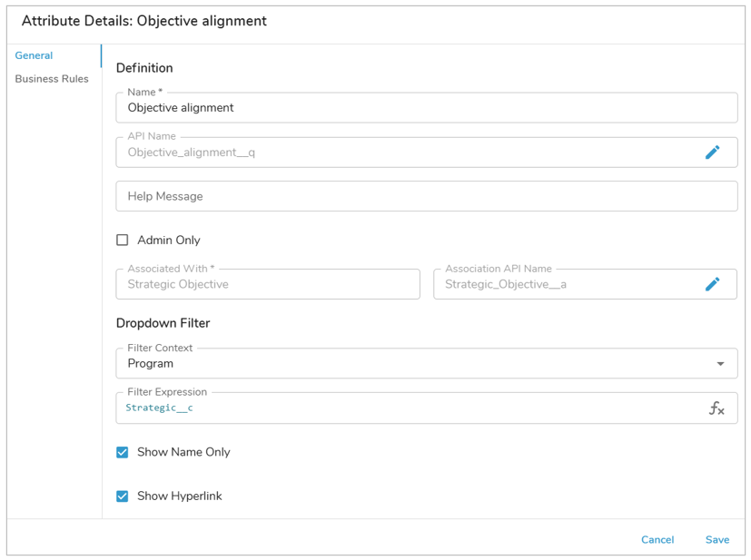The height and width of the screenshot is (560, 751).
Task: Save the attribute details
Action: point(716,539)
